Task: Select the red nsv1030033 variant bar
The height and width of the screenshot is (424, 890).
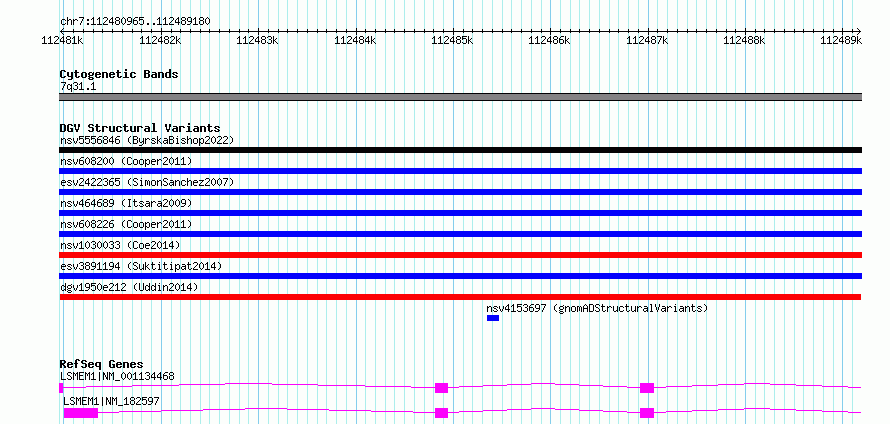Action: coord(460,255)
